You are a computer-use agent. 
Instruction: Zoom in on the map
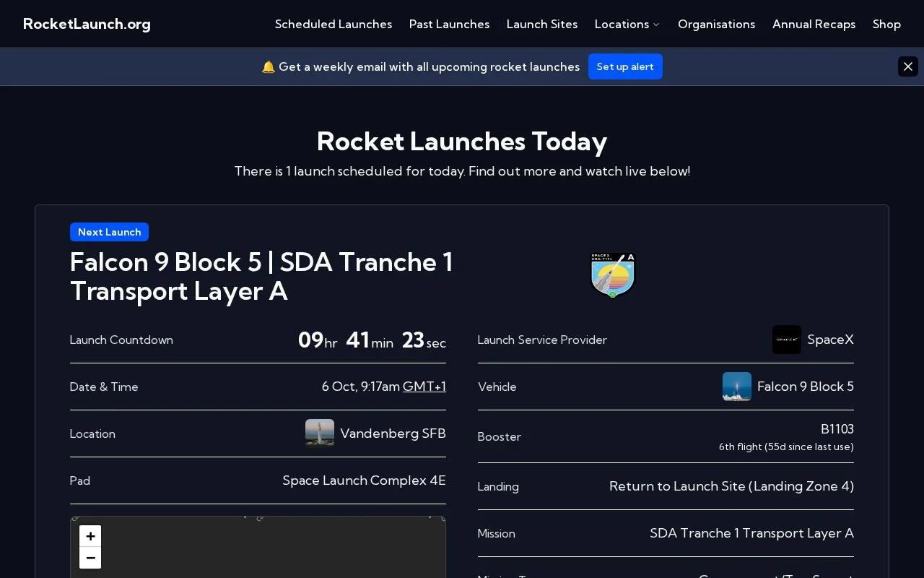90,536
